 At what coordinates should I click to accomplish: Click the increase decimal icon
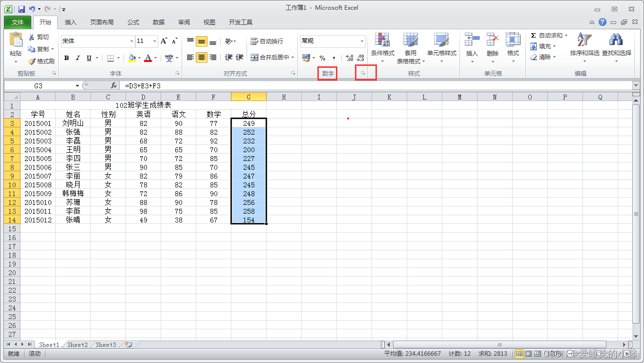tap(350, 58)
